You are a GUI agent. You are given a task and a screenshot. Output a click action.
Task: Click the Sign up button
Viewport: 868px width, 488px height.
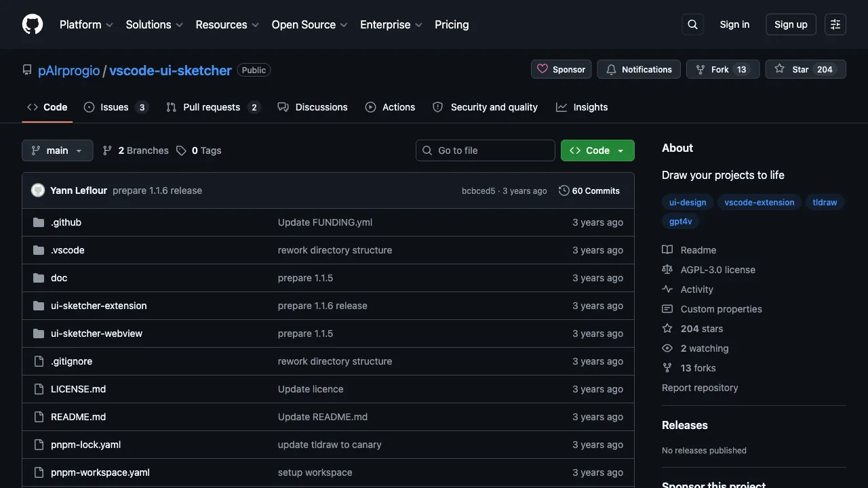pyautogui.click(x=791, y=24)
